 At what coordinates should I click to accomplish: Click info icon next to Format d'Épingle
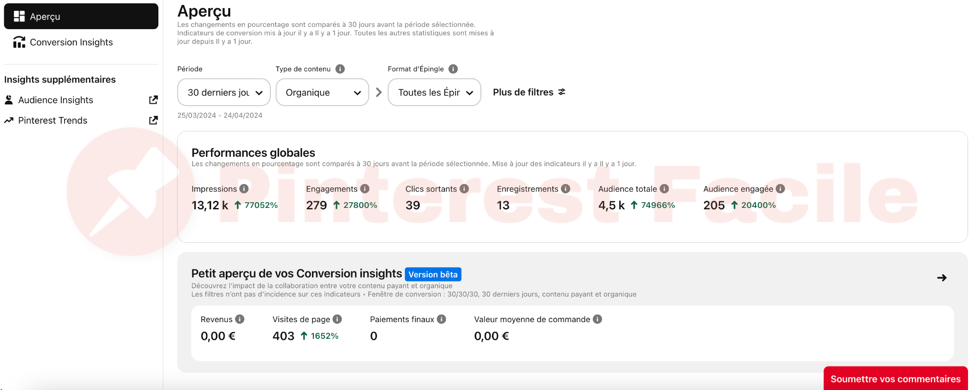coord(453,69)
